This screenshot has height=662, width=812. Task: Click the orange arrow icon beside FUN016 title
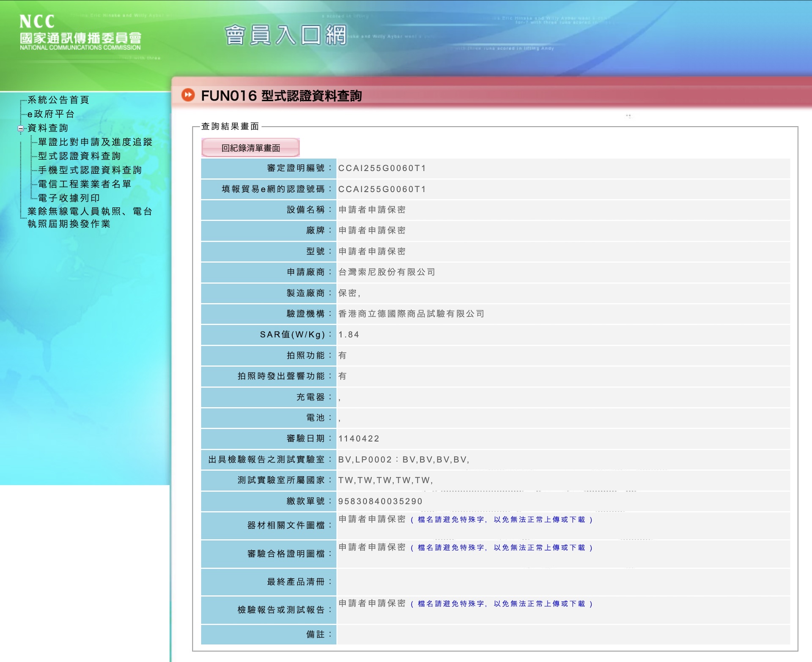[x=188, y=95]
